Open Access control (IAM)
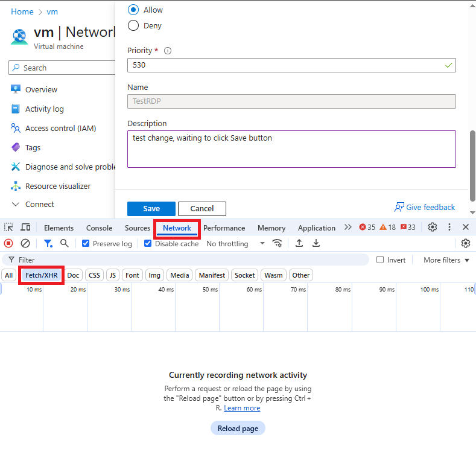 [60, 128]
